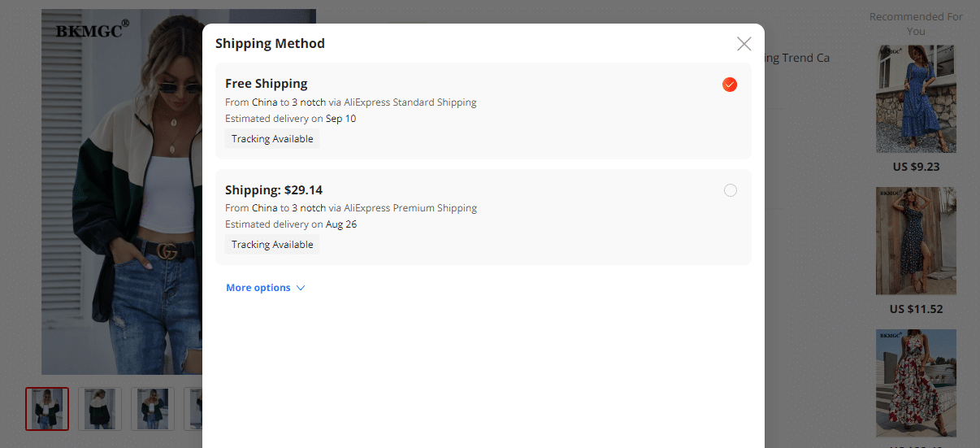Click the More options text link

pos(258,288)
